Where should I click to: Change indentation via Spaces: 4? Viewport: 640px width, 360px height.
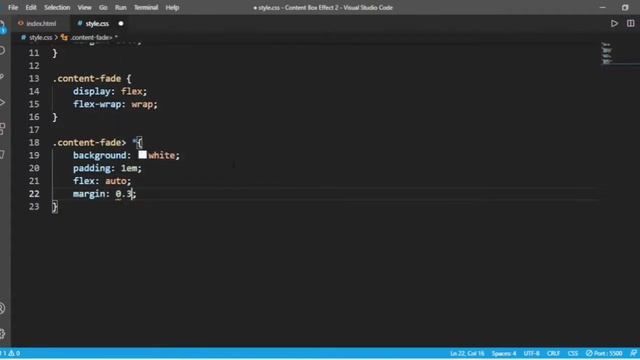coord(504,353)
